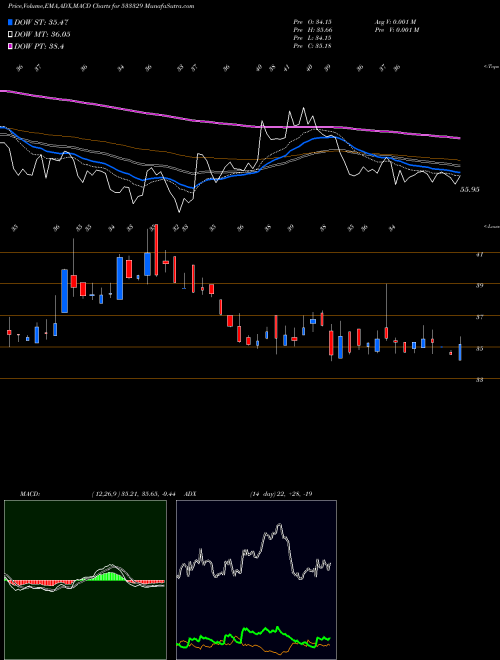This screenshot has height=660, width=500.
Task: Select the 'Pre L' low price value
Action: click(x=313, y=38)
